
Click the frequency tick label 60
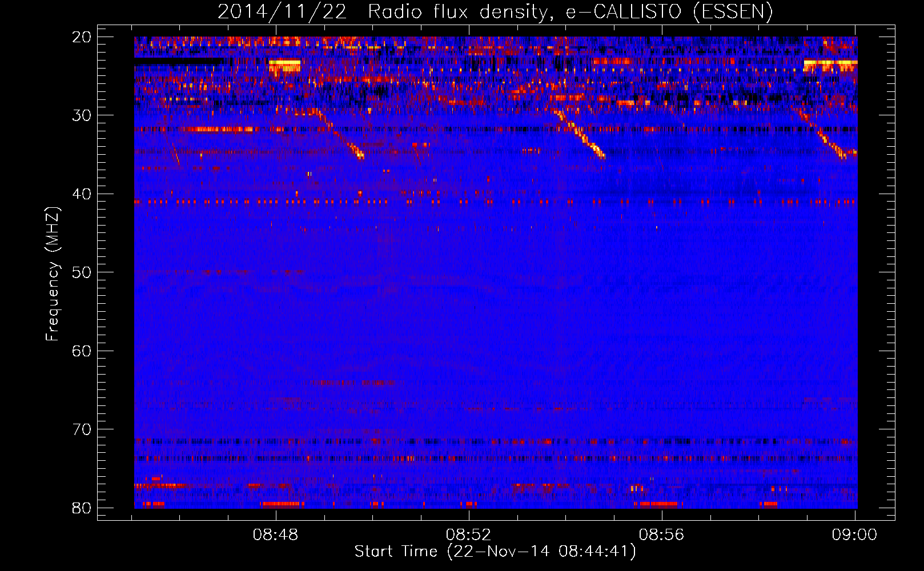pos(82,351)
